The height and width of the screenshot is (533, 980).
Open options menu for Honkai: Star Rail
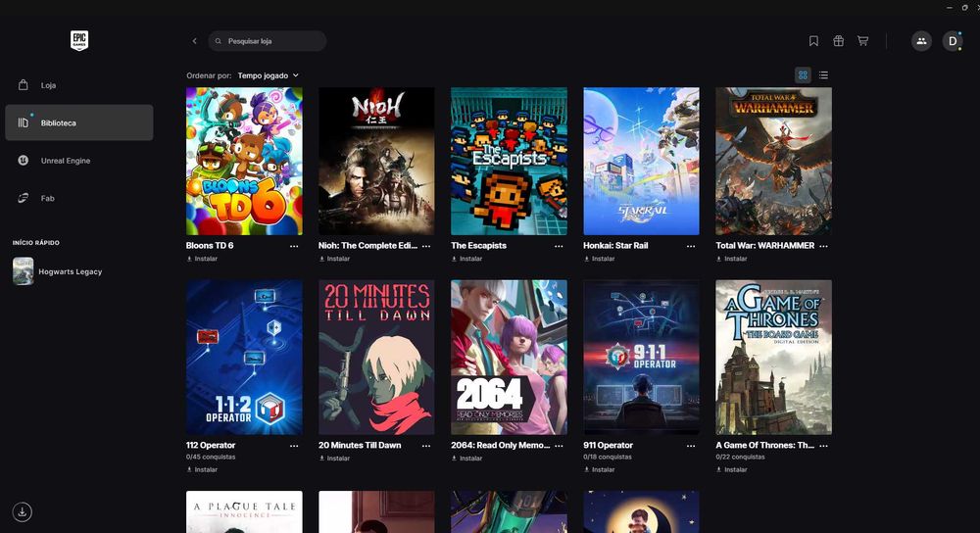click(x=691, y=246)
